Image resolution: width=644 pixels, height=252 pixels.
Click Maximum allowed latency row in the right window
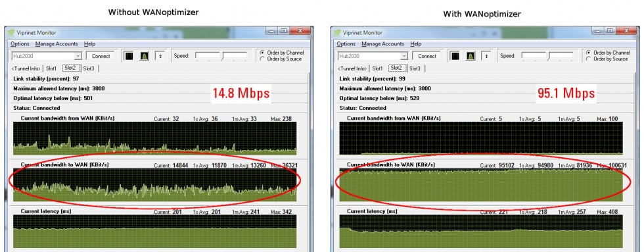point(486,88)
